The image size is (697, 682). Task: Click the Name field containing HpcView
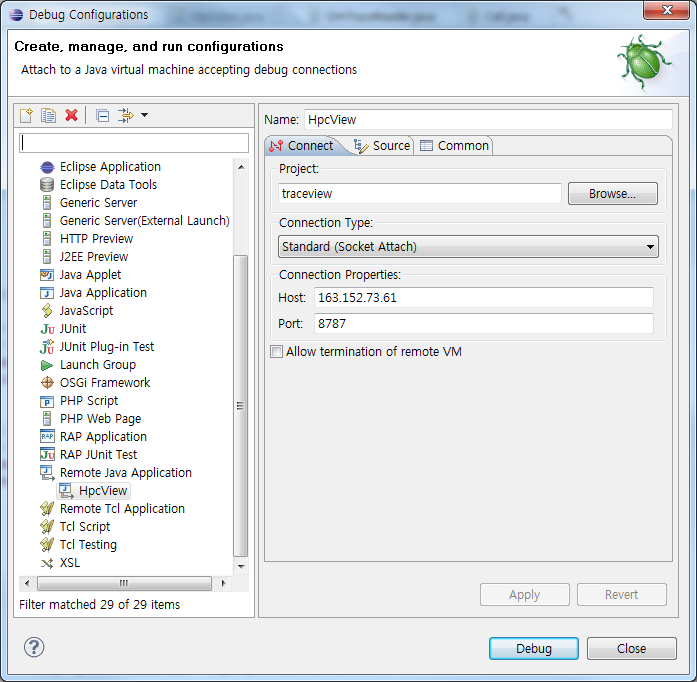click(488, 120)
